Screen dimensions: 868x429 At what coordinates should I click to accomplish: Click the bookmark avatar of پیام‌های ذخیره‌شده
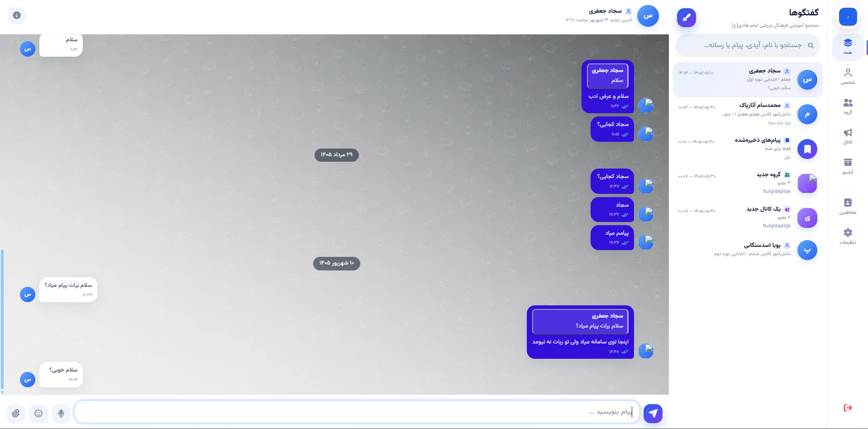807,149
